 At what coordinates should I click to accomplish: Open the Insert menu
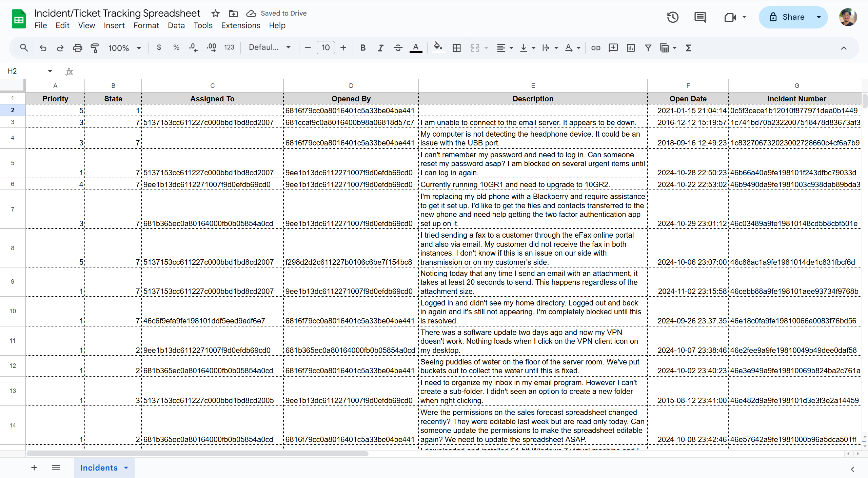click(114, 25)
